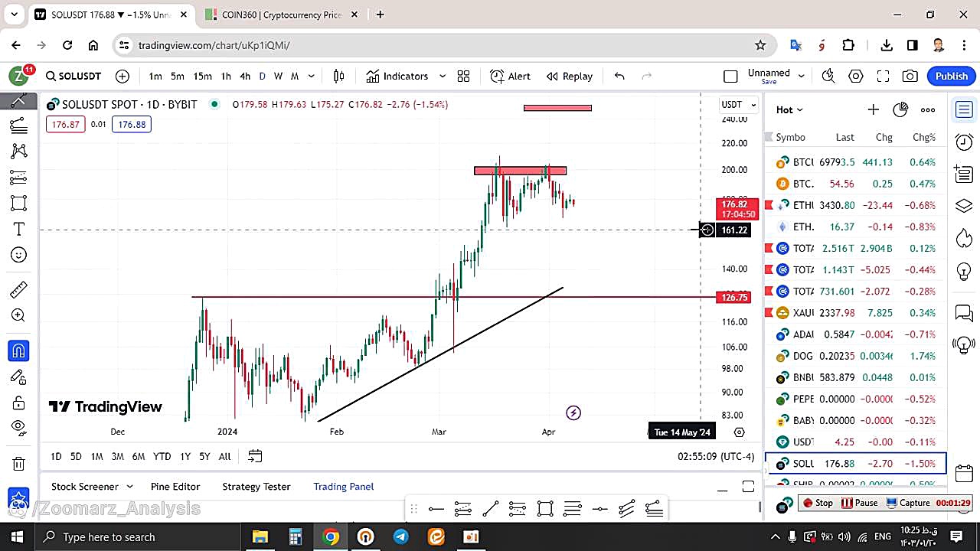The width and height of the screenshot is (980, 551).
Task: Expand the Unnamed layout dropdown
Action: tap(801, 75)
